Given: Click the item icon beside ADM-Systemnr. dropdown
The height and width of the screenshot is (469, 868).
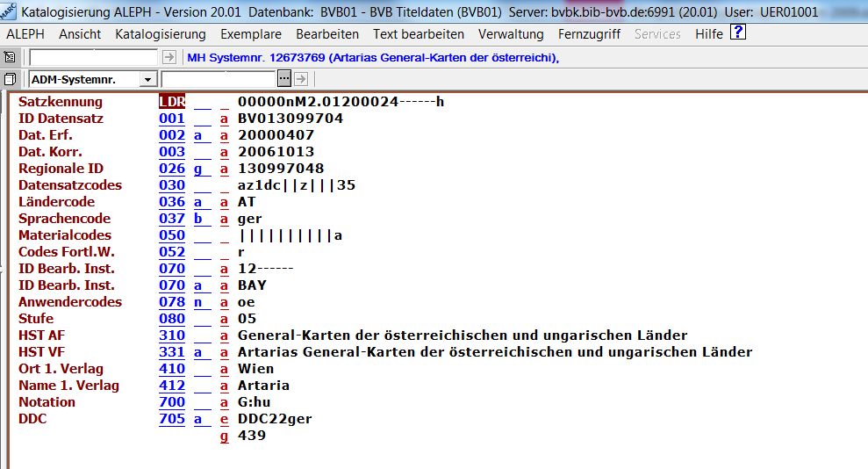Looking at the screenshot, I should (10, 80).
